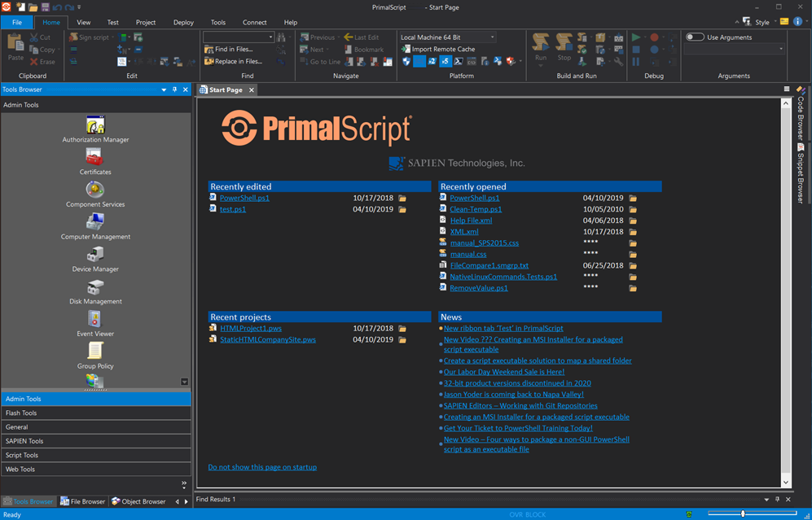Open HTMLProject1.pws recent project
The width and height of the screenshot is (812, 520).
pos(251,329)
